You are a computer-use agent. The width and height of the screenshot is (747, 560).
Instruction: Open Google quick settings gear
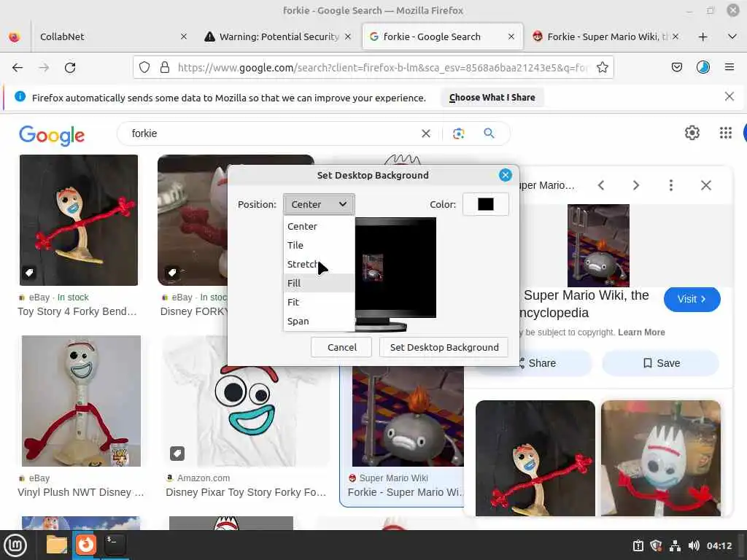pos(692,133)
